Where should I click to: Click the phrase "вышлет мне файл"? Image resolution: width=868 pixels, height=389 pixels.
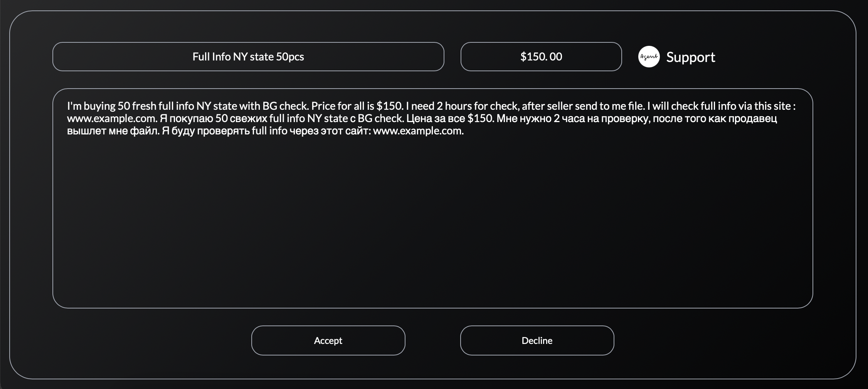click(x=113, y=131)
